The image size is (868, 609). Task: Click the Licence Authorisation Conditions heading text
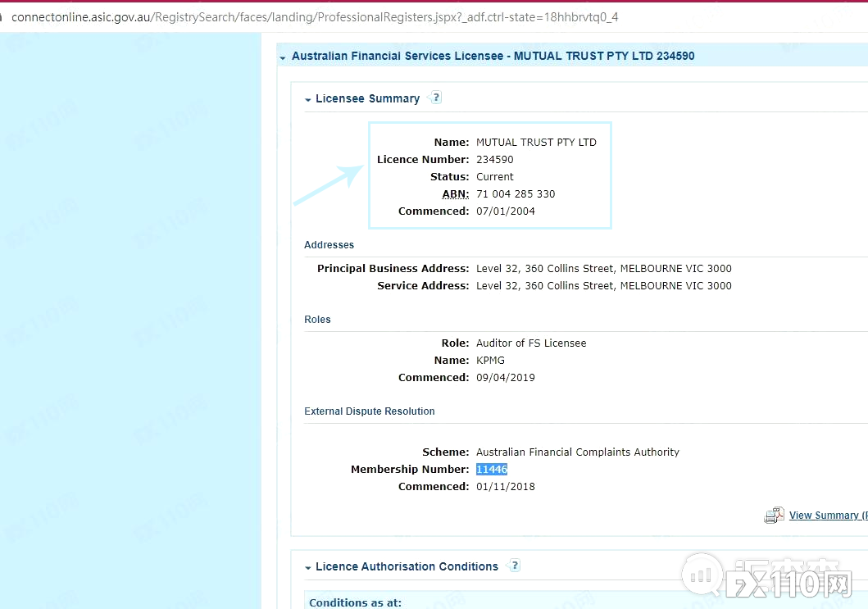[x=407, y=566]
